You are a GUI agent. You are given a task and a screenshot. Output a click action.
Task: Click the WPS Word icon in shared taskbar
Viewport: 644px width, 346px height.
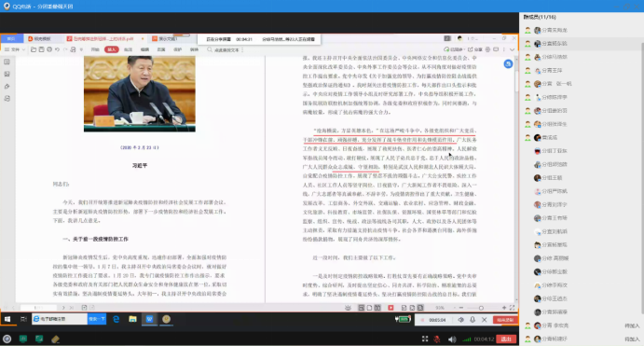point(149,319)
